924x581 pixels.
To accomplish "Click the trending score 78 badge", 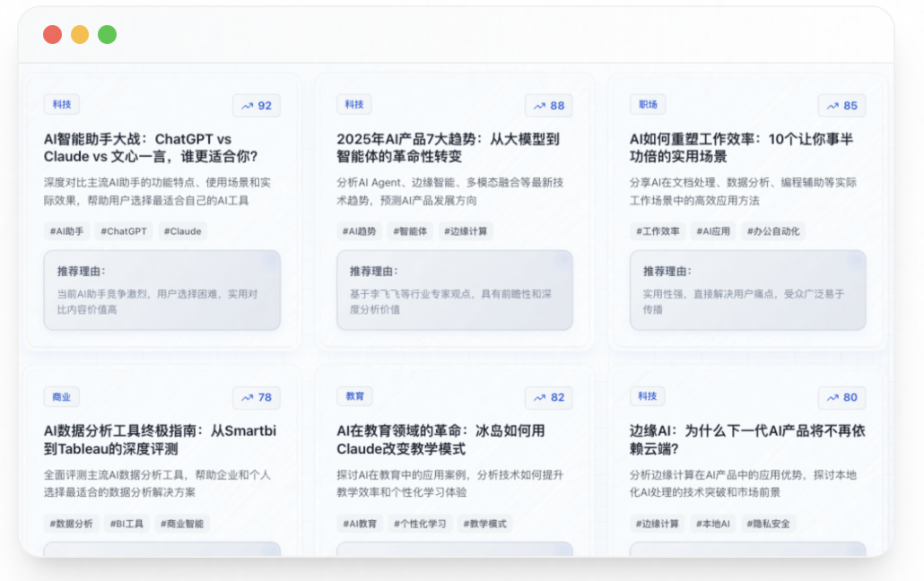I will 257,398.
